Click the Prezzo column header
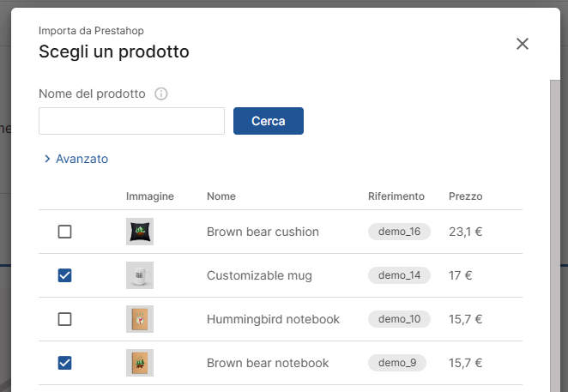Screen dimensions: 568x392 [465, 196]
